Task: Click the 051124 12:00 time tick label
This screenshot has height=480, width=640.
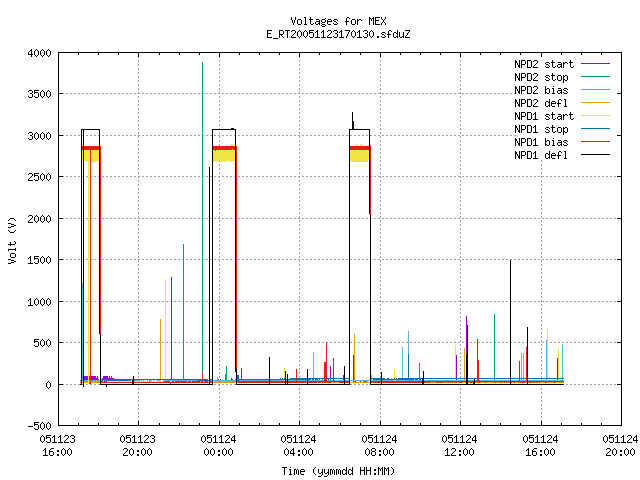Action: pos(459,446)
